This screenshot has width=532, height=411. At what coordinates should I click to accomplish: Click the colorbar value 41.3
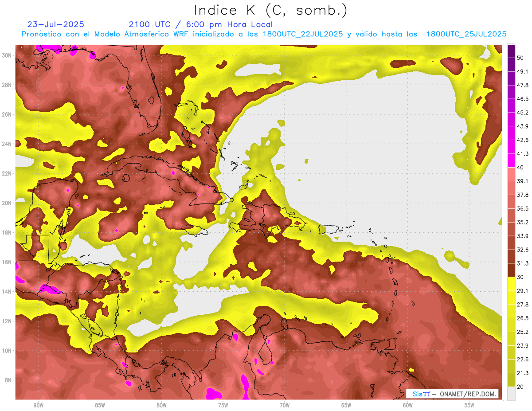[x=523, y=154]
